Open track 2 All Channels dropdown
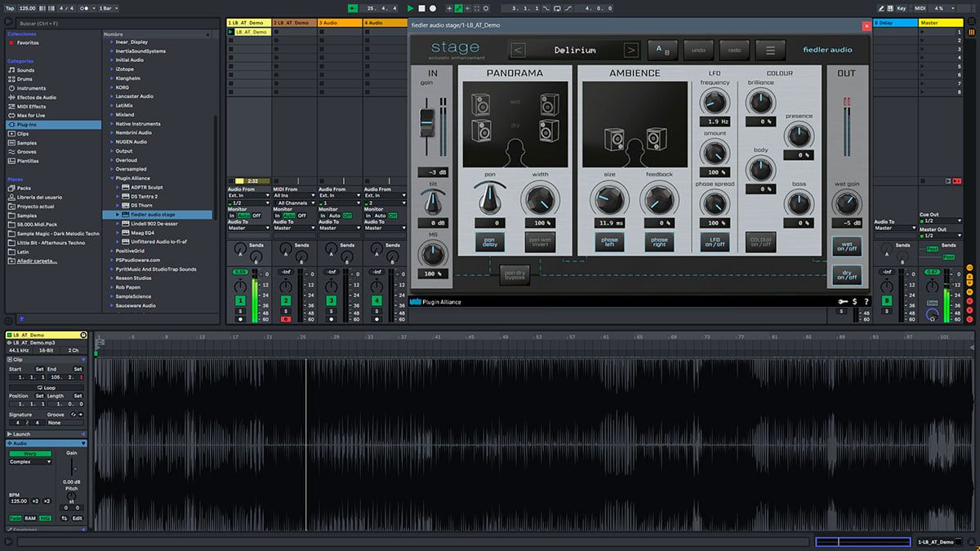The width and height of the screenshot is (980, 551). (x=294, y=202)
